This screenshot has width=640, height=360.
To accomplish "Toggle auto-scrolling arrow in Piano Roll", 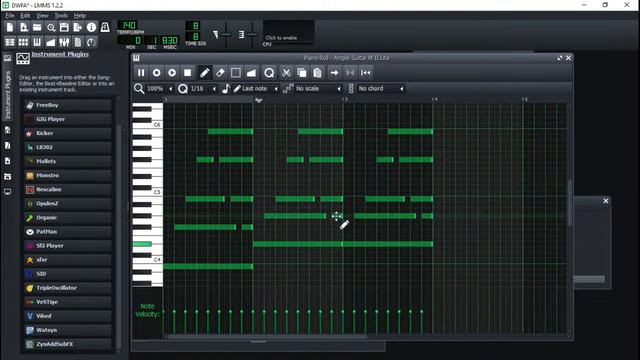I will pyautogui.click(x=334, y=73).
